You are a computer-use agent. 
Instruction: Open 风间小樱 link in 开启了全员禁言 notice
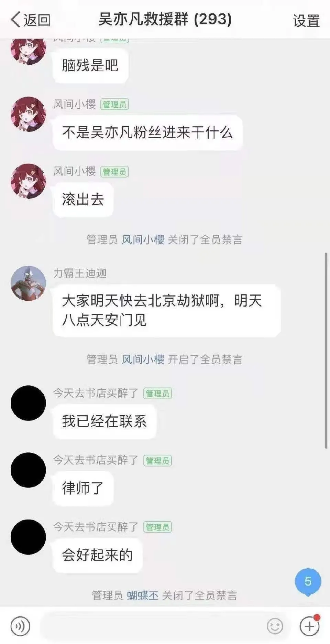pyautogui.click(x=143, y=359)
